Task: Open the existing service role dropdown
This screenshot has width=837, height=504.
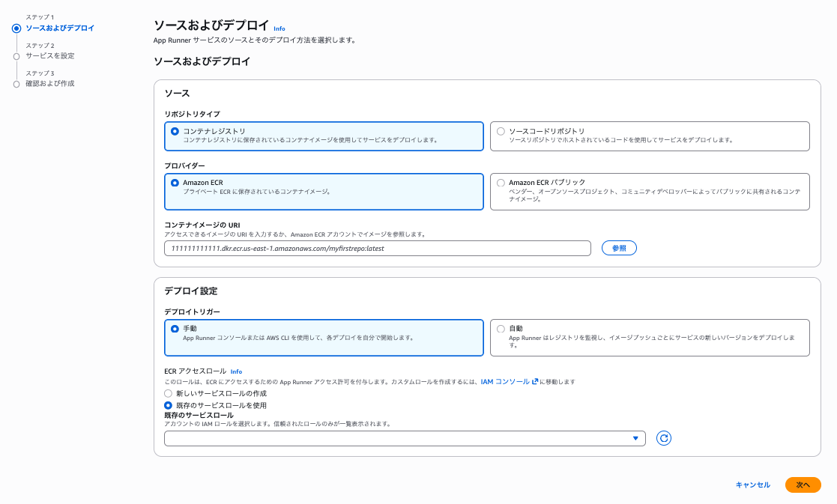Action: (x=405, y=438)
